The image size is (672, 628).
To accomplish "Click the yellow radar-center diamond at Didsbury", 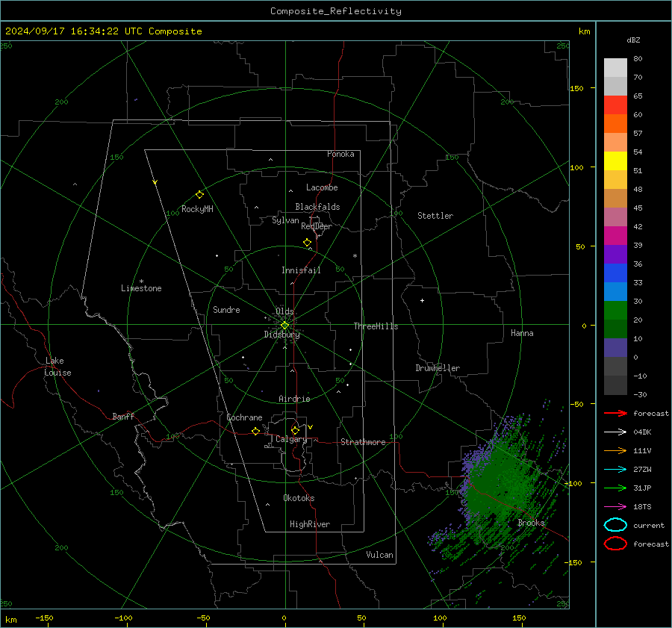I will [x=284, y=326].
